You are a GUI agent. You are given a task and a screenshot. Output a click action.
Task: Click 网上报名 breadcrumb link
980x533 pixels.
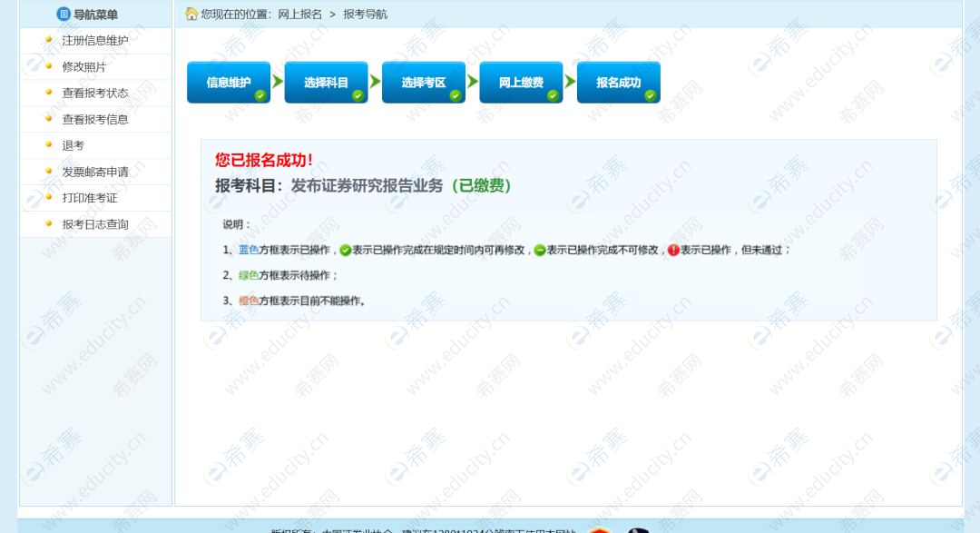coord(300,15)
